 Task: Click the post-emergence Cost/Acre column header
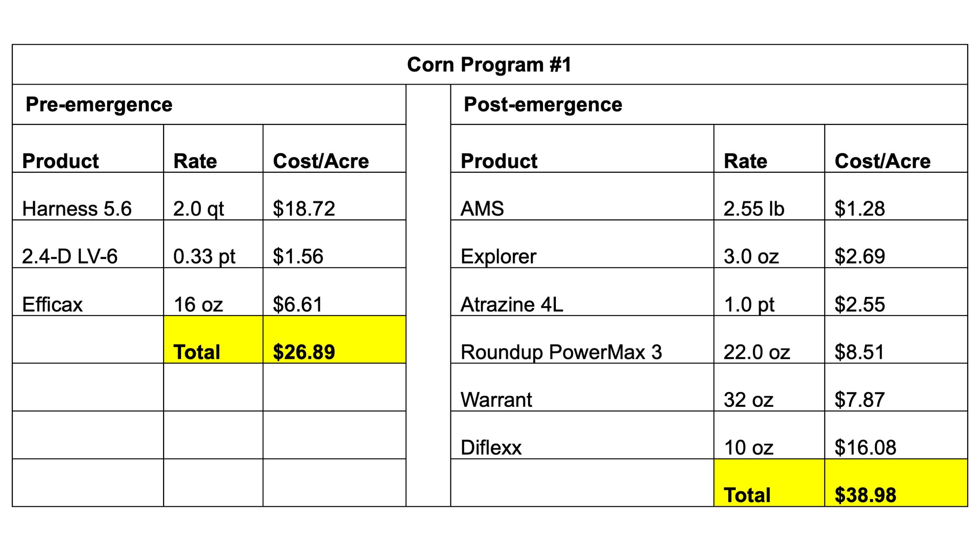[x=896, y=148]
